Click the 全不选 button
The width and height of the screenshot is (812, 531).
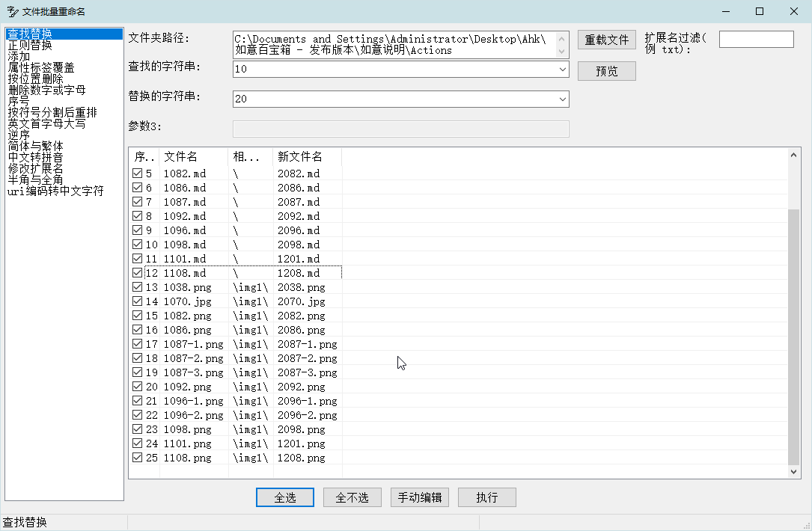(x=352, y=497)
